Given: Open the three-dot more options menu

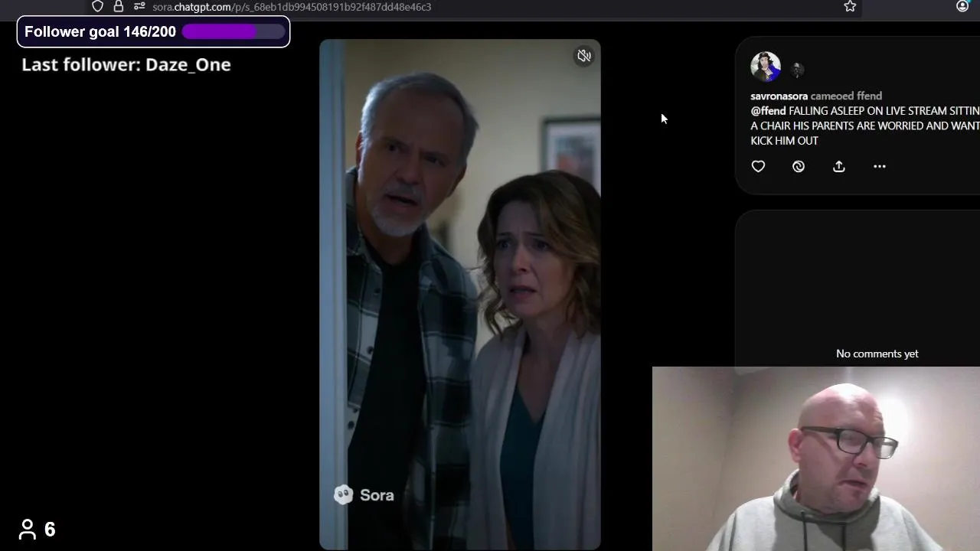Looking at the screenshot, I should coord(880,166).
